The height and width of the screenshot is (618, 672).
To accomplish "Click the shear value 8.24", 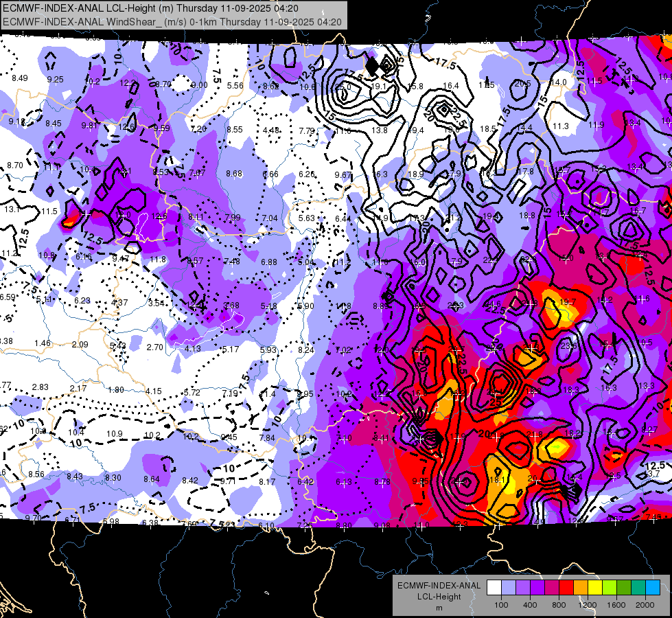I will (305, 350).
